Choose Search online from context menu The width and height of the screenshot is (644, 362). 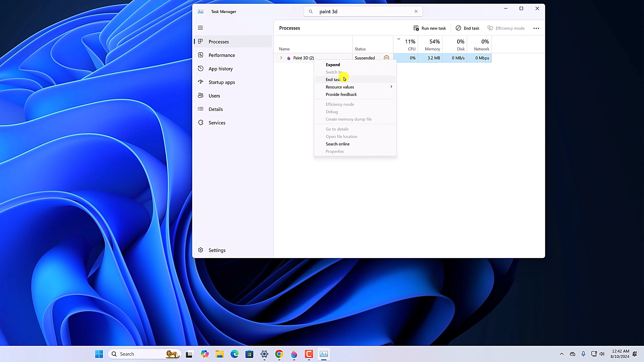point(355,144)
